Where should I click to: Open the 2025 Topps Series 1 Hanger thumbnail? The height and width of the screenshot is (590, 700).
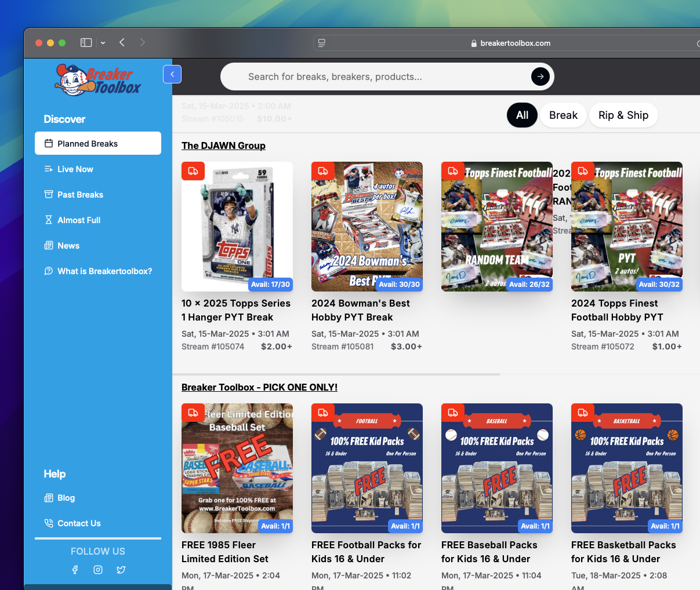[237, 227]
